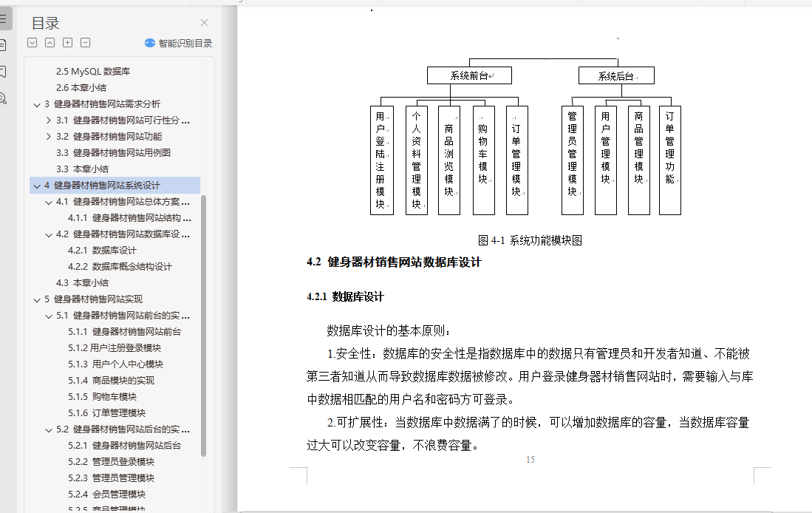Go to 5.1.1 健身器材销售网站前台
The height and width of the screenshot is (513, 812).
(x=124, y=332)
